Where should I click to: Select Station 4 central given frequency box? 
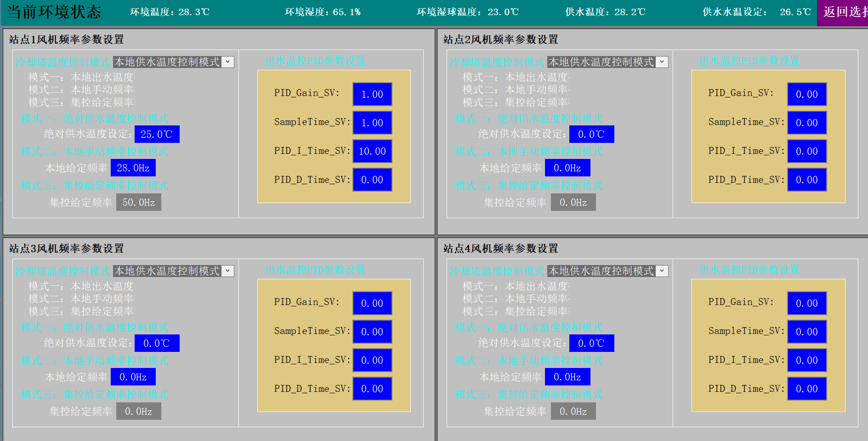coord(573,411)
